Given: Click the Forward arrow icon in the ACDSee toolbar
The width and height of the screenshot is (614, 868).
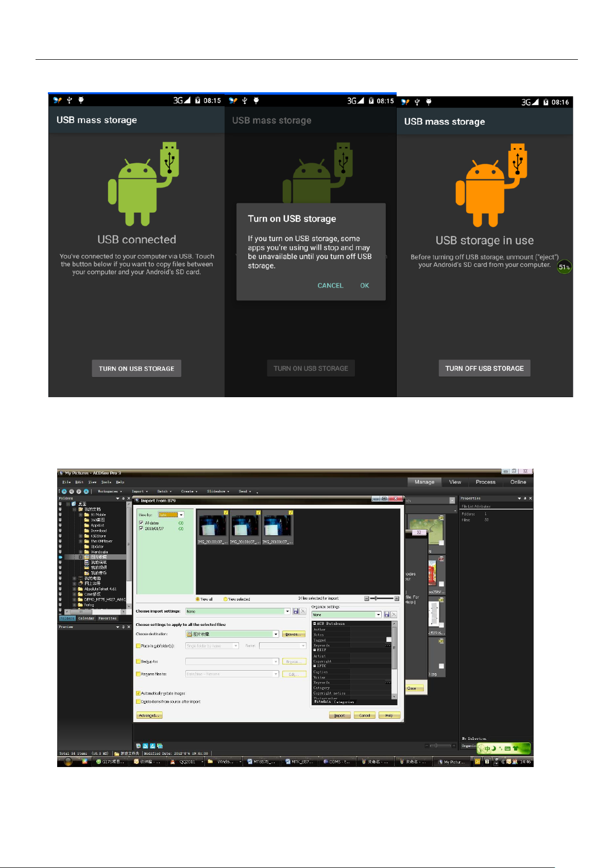Looking at the screenshot, I should (79, 491).
